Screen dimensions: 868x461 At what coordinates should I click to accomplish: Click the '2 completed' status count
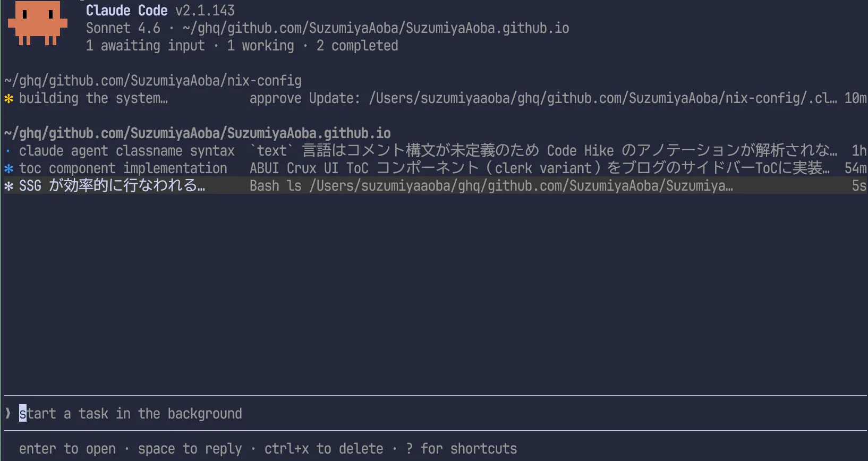(x=358, y=46)
